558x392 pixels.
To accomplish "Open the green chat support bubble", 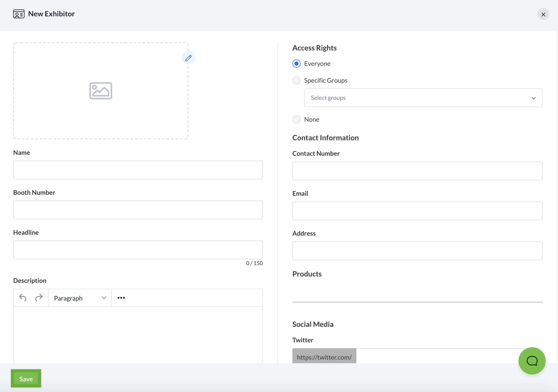I will click(x=532, y=361).
